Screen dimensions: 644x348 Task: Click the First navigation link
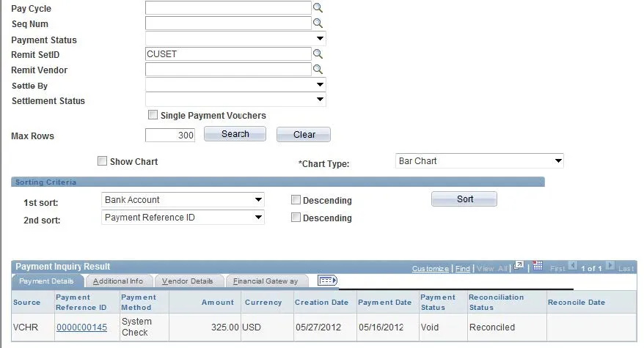557,268
